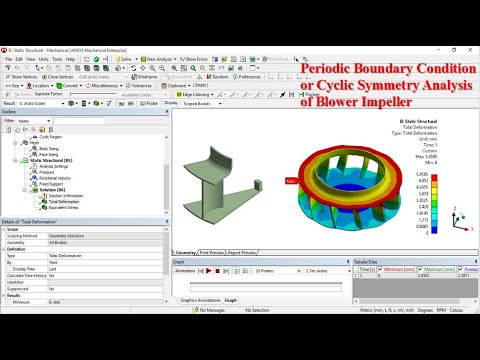Open the Help menu

(x=70, y=59)
